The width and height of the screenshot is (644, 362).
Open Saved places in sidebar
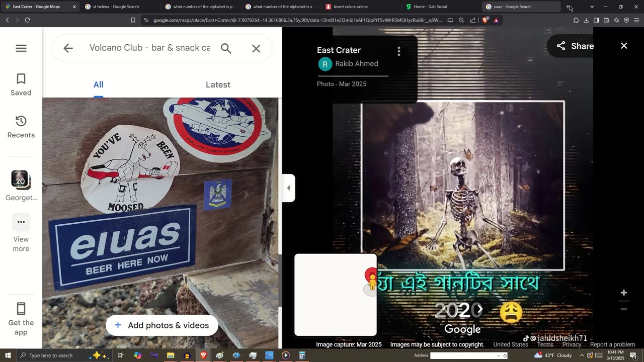21,85
